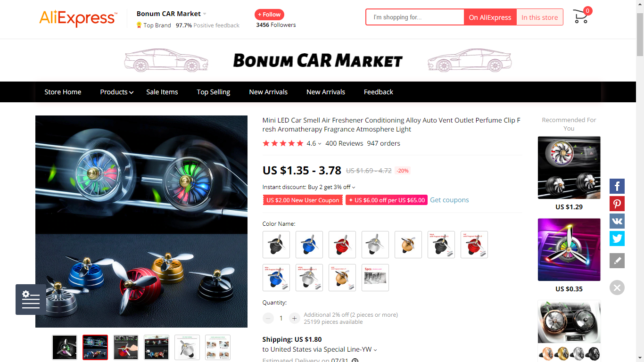The height and width of the screenshot is (362, 644).
Task: Select the red color option swatch
Action: [342, 245]
